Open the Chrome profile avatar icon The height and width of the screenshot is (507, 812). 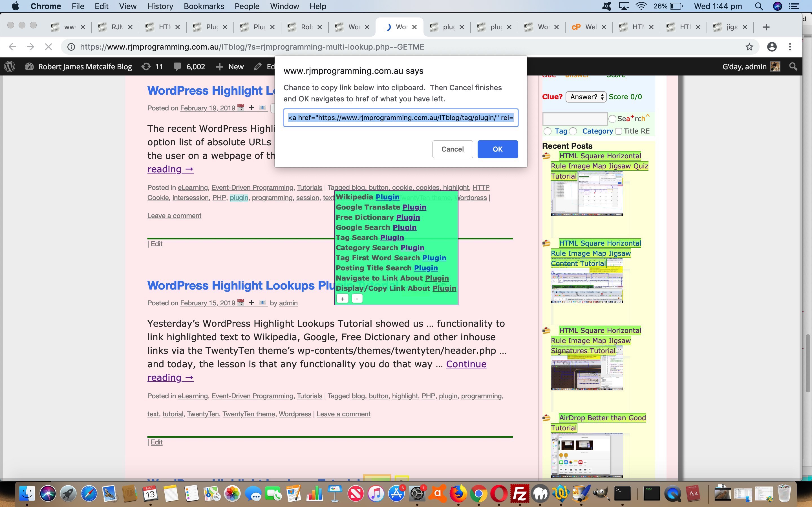click(772, 47)
